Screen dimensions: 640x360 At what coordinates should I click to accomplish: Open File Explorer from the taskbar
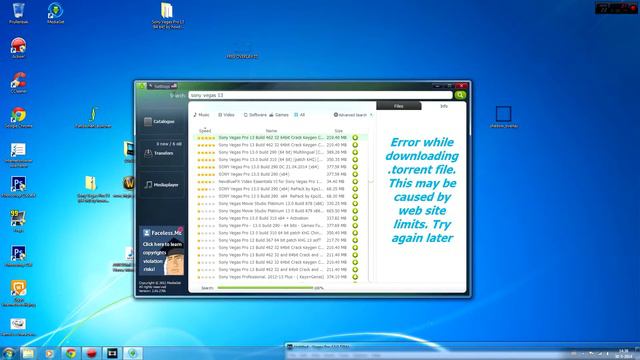(x=28, y=353)
